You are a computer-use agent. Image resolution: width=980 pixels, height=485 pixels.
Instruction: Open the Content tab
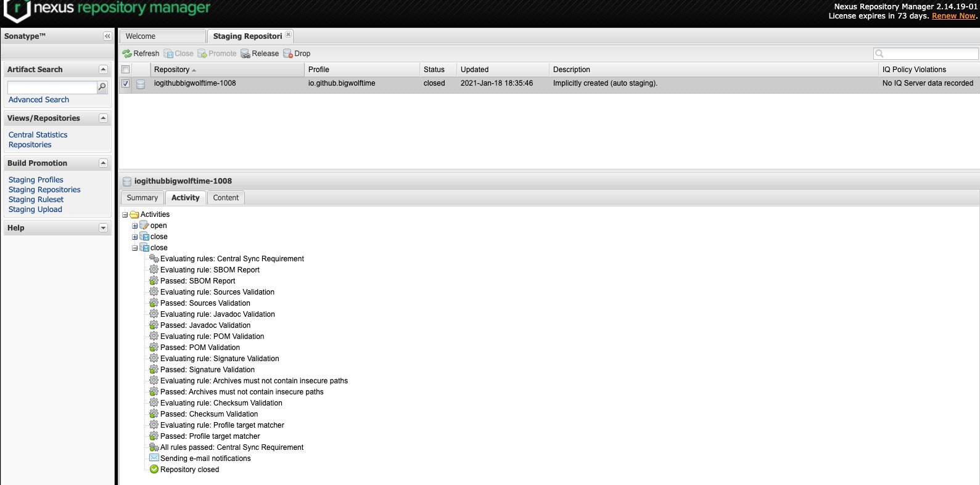[226, 198]
